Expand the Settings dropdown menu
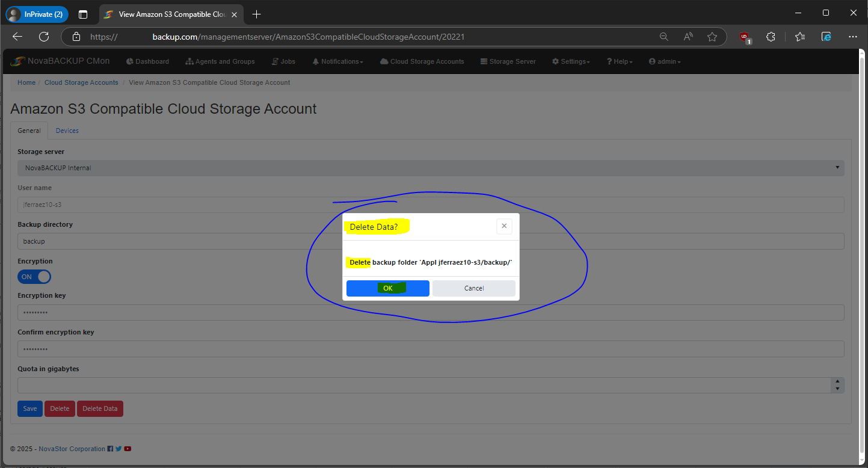Viewport: 868px width, 468px height. pyautogui.click(x=571, y=61)
